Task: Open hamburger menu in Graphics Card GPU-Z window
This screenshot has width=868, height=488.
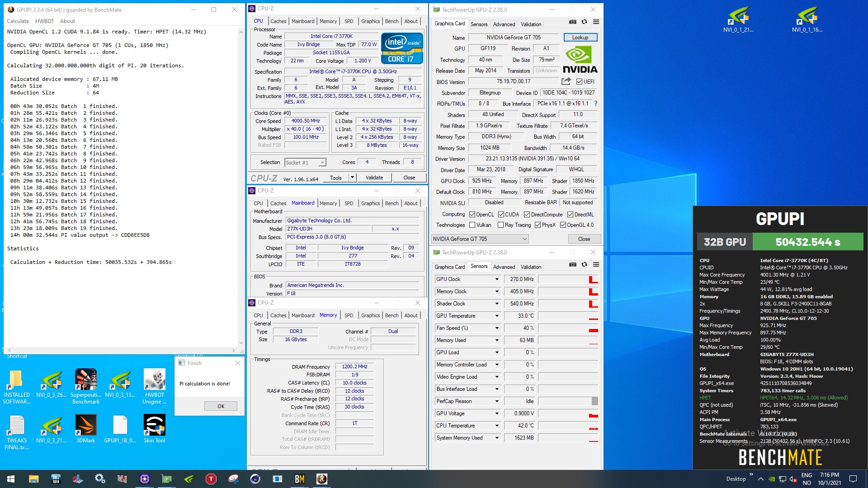Action: (x=596, y=22)
